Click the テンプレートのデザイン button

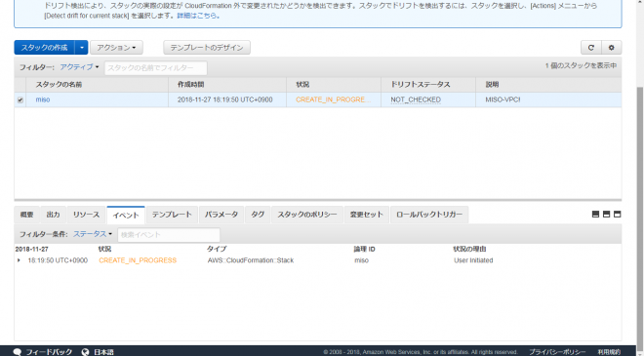pos(207,48)
